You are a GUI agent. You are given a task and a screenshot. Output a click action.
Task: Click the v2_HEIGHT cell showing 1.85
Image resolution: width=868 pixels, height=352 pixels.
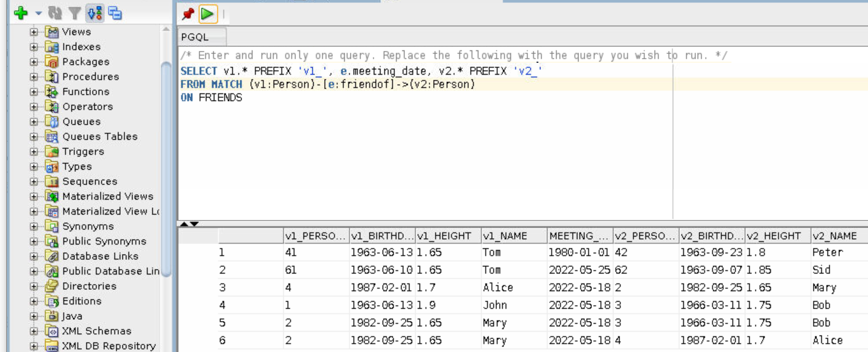(x=778, y=270)
